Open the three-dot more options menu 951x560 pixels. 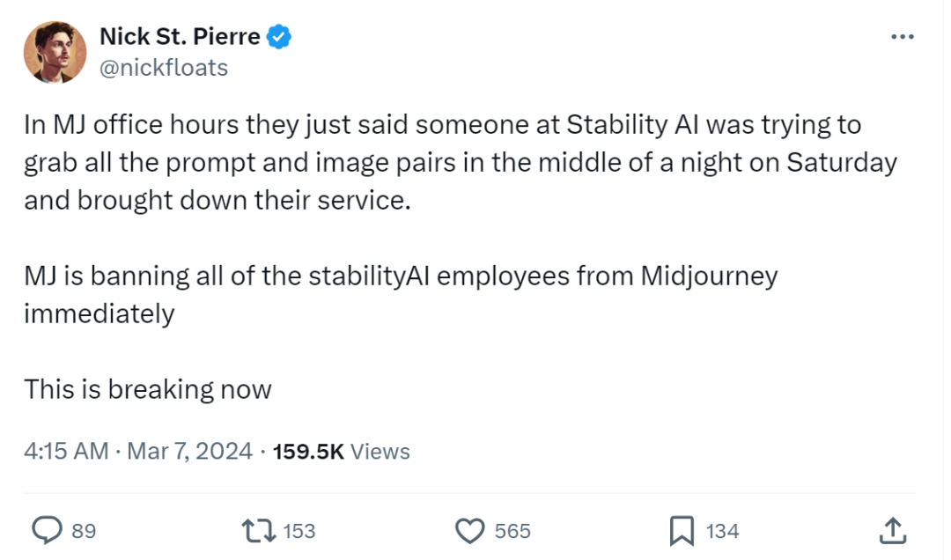903,37
